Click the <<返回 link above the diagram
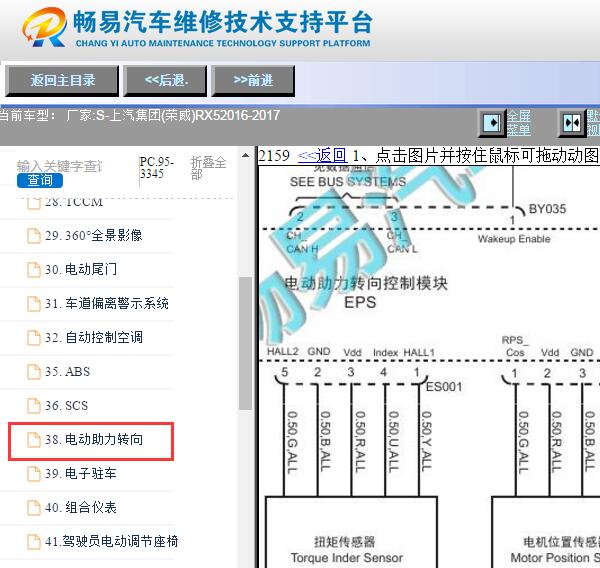Image resolution: width=600 pixels, height=568 pixels. tap(323, 155)
